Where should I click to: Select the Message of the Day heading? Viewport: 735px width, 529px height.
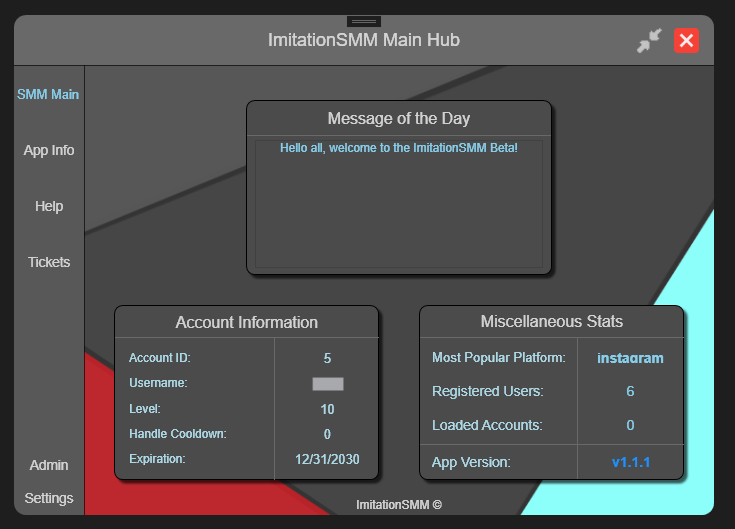399,119
